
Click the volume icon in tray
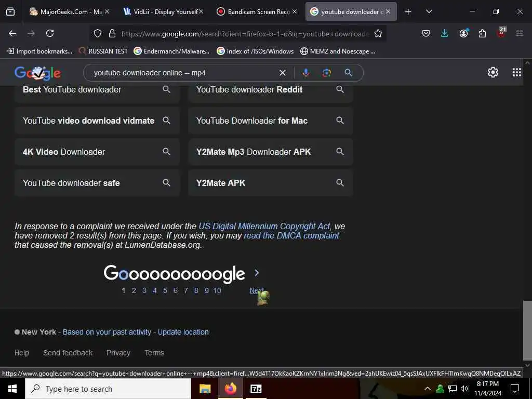point(464,389)
